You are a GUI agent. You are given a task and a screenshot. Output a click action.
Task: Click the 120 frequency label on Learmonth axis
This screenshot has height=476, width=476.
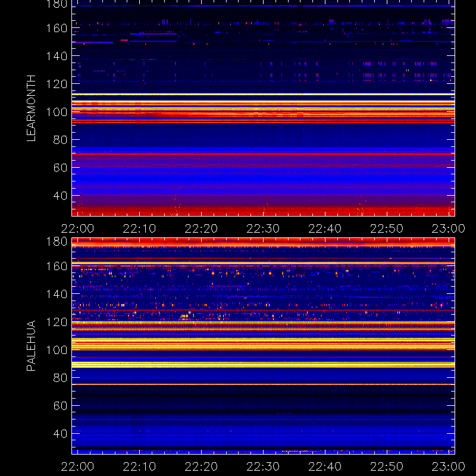(x=57, y=84)
